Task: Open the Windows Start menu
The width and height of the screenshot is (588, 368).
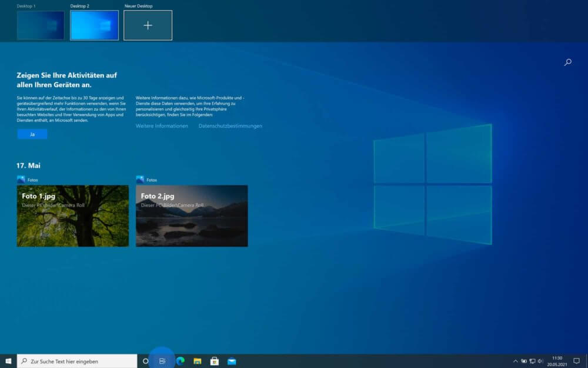Action: (x=8, y=362)
